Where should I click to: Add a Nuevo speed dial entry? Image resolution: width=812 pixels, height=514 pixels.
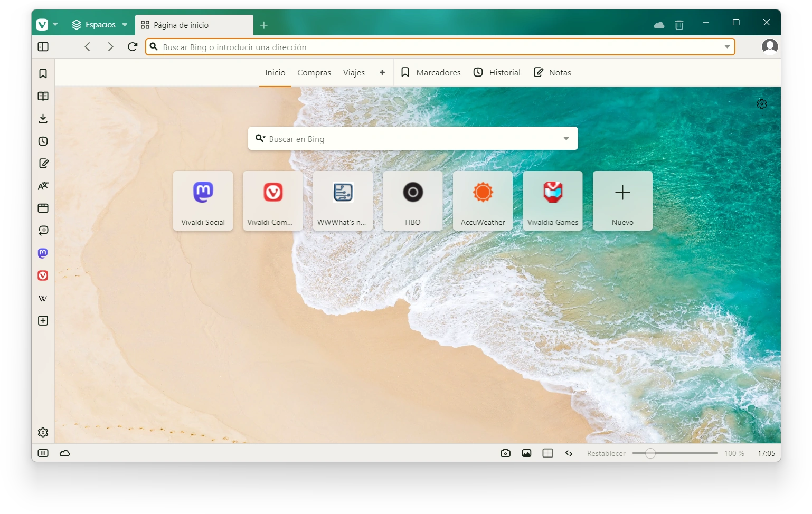coord(623,201)
